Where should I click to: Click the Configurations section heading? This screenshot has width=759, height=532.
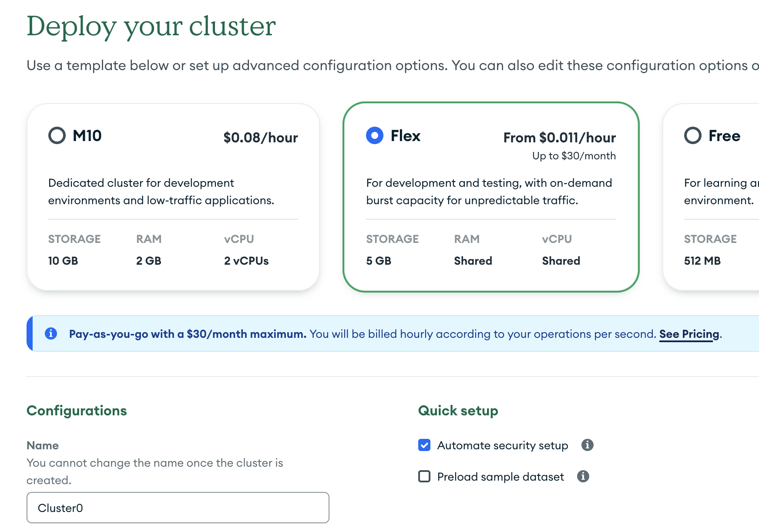(x=77, y=410)
